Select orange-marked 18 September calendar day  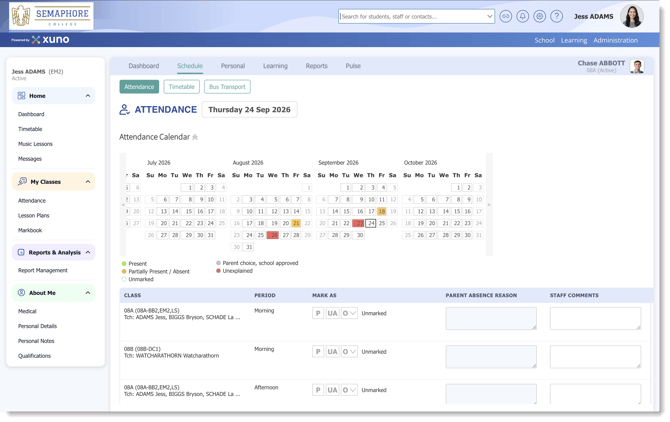[x=382, y=211]
